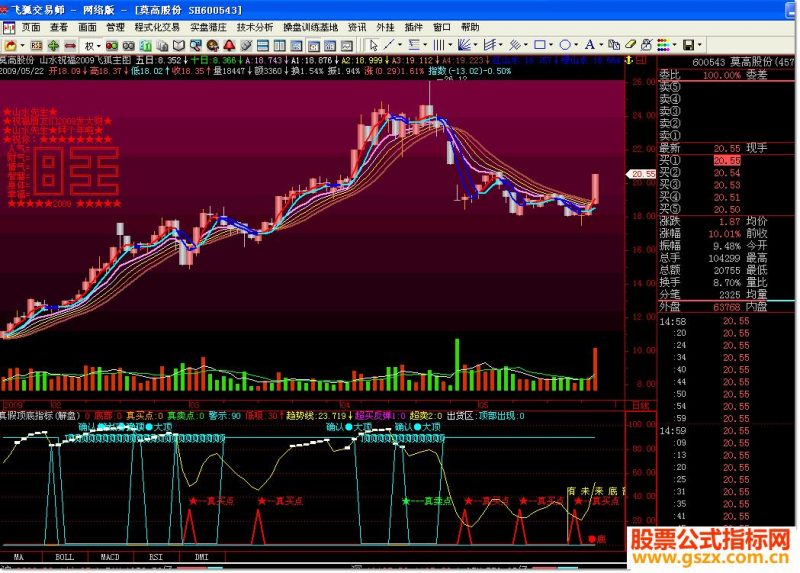Click the green plus zoom-in icon
Image resolution: width=800 pixels, height=573 pixels.
53,46
